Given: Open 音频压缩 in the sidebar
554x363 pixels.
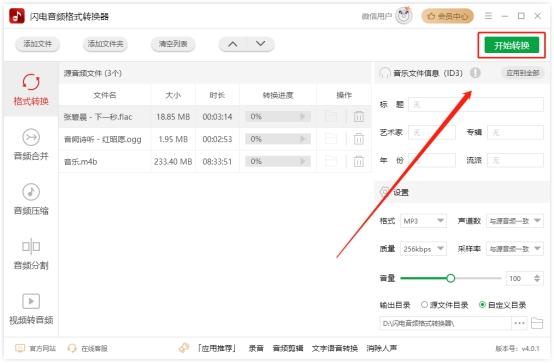Looking at the screenshot, I should (31, 199).
